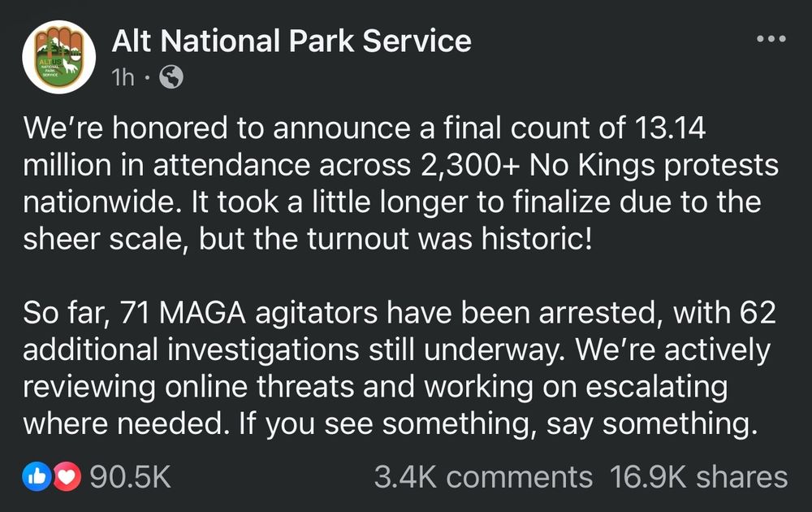Click the globe public audience icon

coord(171,77)
